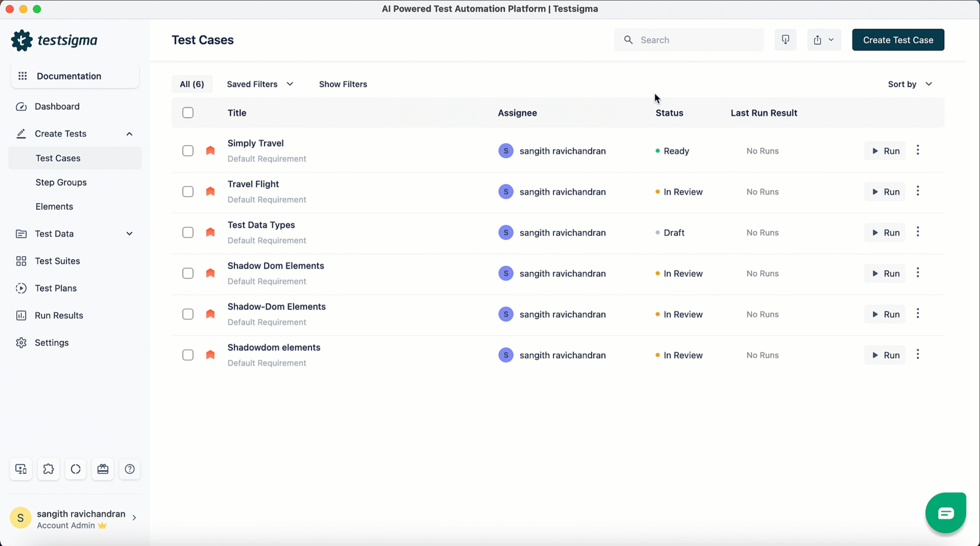Check the Shadow Dom Elements row checkbox

click(188, 273)
